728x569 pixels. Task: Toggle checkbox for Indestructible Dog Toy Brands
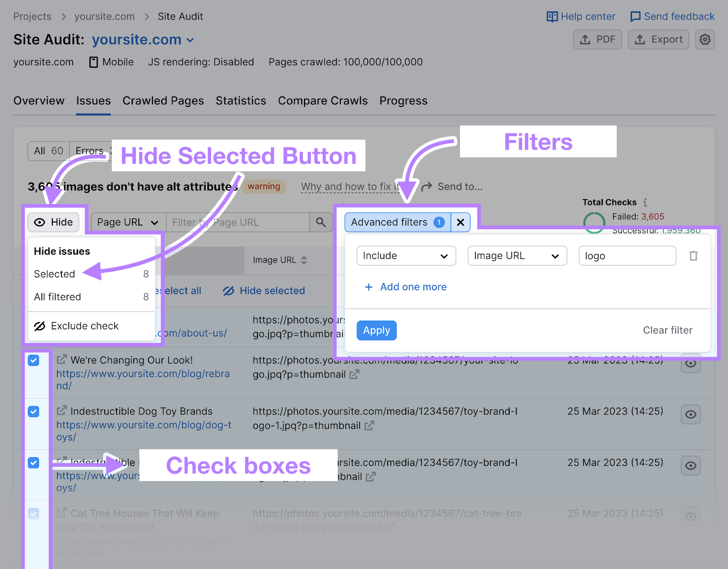pyautogui.click(x=34, y=412)
